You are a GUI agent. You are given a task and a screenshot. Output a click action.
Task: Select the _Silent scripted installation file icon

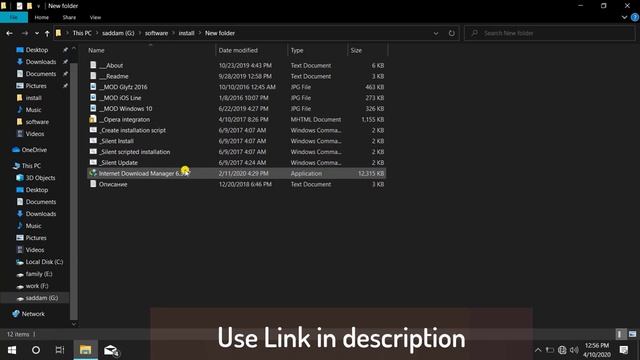[93, 151]
